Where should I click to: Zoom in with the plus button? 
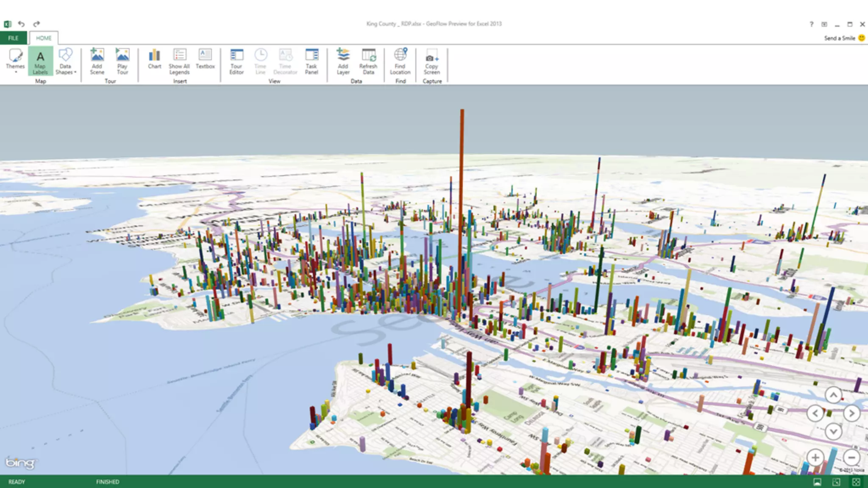click(815, 457)
